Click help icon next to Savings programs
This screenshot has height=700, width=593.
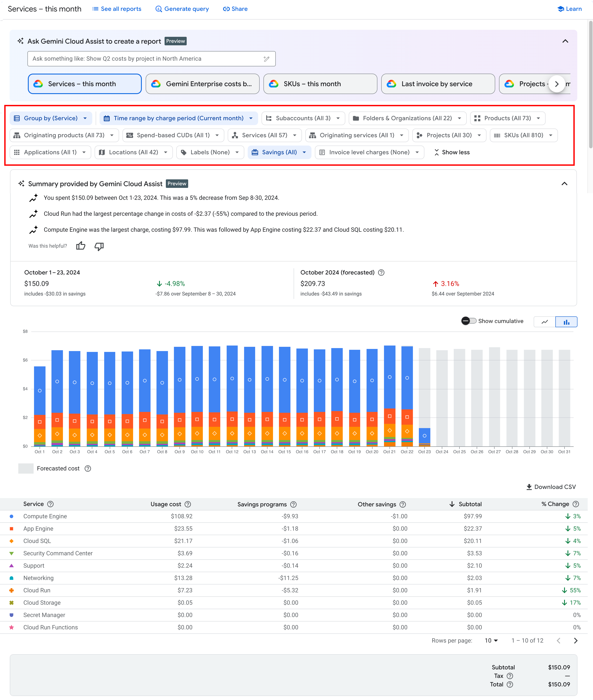click(x=293, y=504)
